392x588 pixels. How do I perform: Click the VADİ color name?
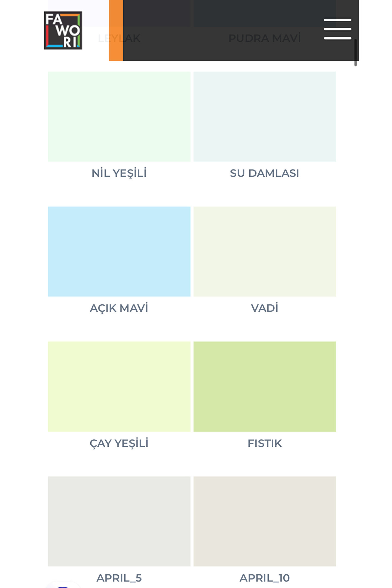coord(265,308)
